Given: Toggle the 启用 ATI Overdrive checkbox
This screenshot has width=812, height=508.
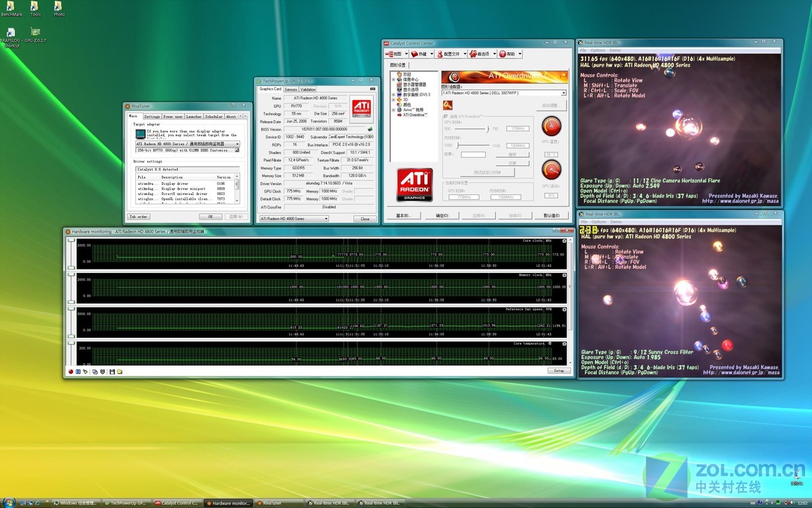Looking at the screenshot, I should pyautogui.click(x=446, y=118).
